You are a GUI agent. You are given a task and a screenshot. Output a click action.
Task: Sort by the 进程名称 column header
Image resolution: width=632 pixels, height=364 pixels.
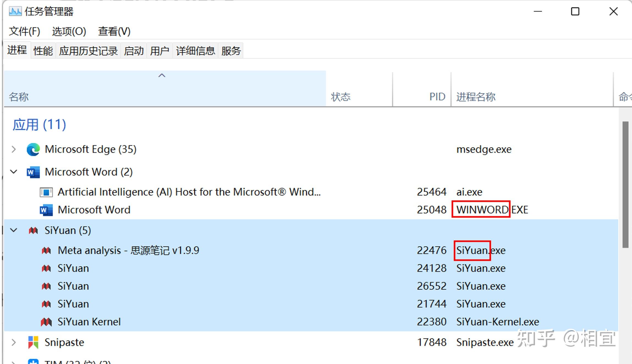[x=532, y=89]
